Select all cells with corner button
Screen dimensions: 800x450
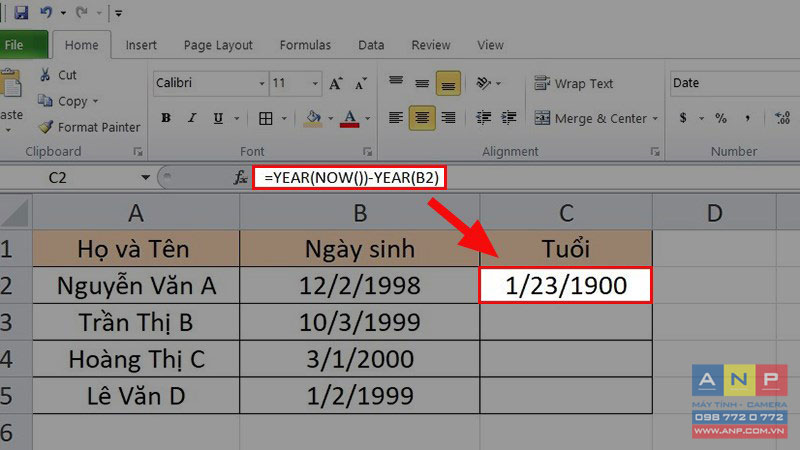(x=16, y=213)
